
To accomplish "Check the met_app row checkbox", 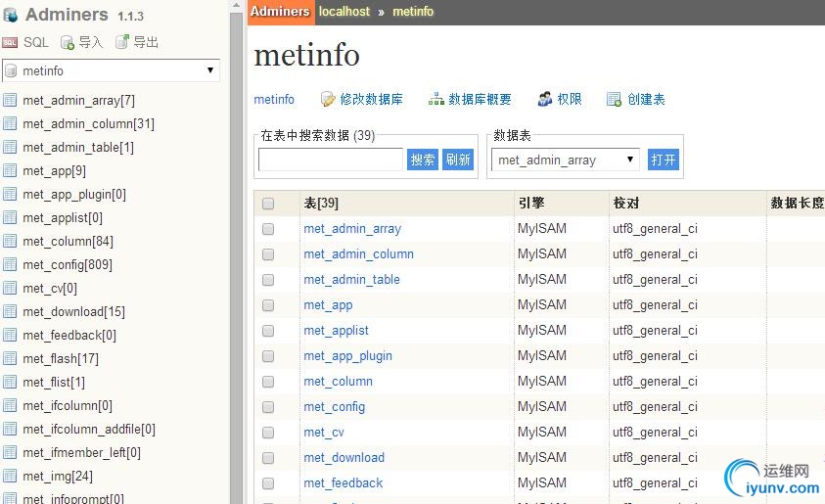I will click(x=268, y=305).
